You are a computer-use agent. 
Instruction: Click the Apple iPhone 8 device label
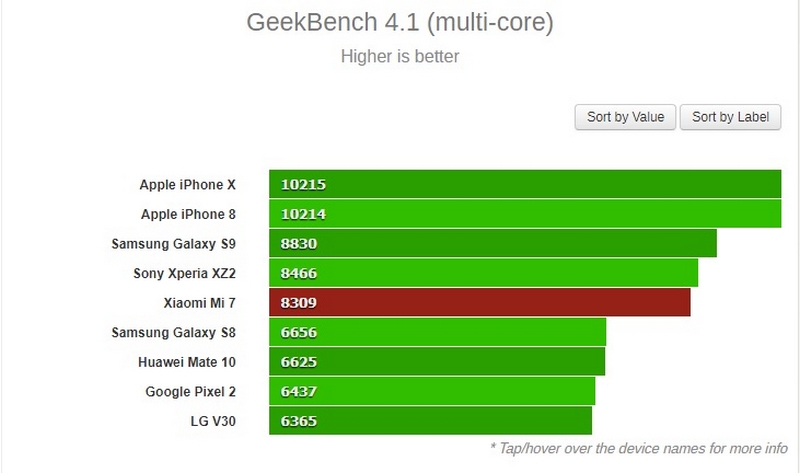[188, 214]
